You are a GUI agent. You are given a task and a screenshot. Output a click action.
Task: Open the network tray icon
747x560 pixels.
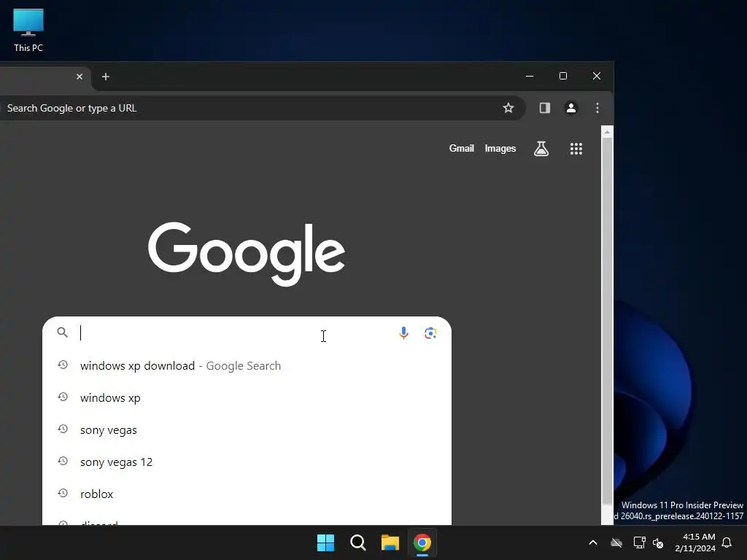click(639, 542)
